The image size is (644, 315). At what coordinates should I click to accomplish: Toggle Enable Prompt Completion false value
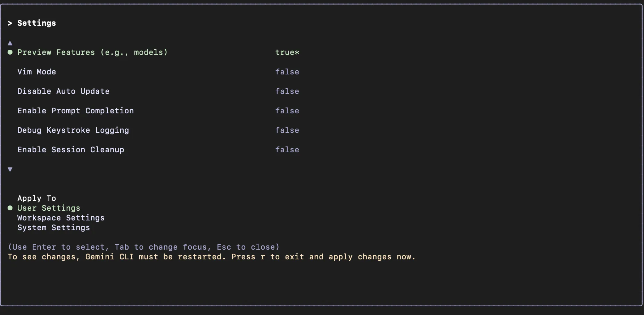pos(287,111)
